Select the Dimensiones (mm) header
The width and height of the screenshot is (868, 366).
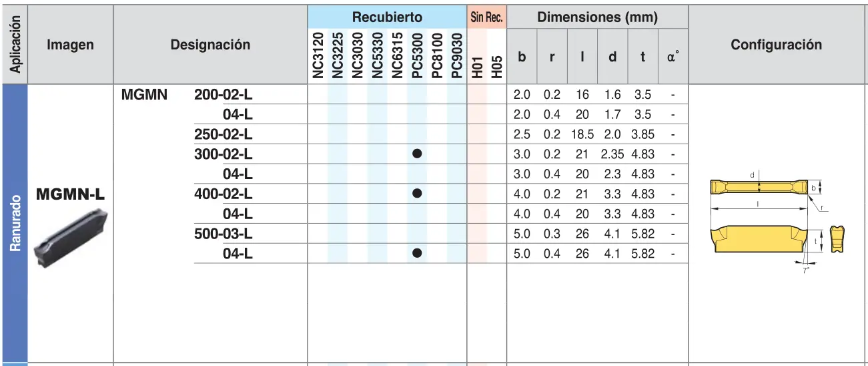[x=597, y=17]
